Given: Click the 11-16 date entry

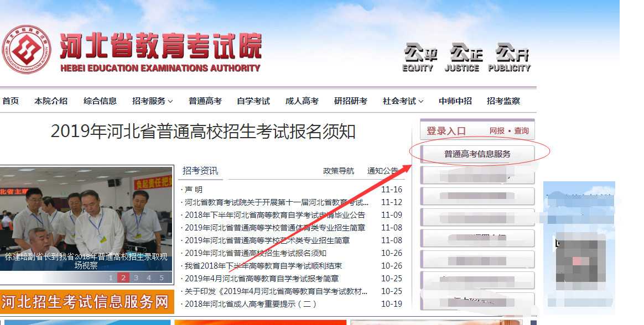Looking at the screenshot, I should pos(392,190).
